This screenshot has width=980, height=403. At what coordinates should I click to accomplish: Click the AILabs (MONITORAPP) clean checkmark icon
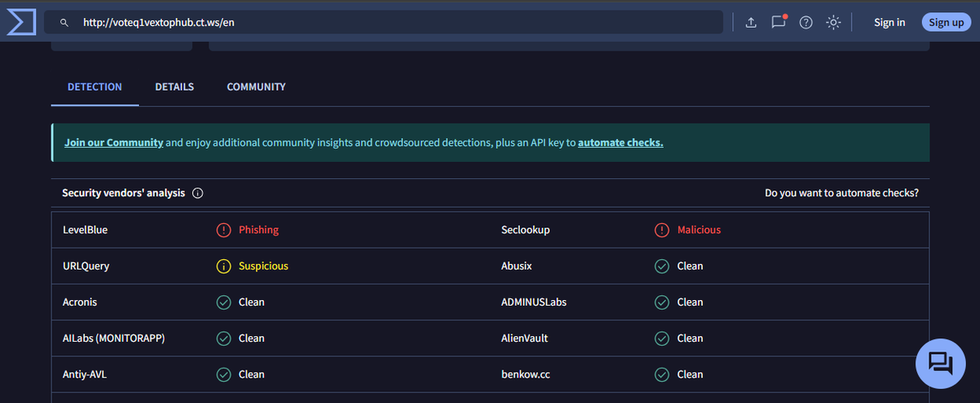coord(224,338)
